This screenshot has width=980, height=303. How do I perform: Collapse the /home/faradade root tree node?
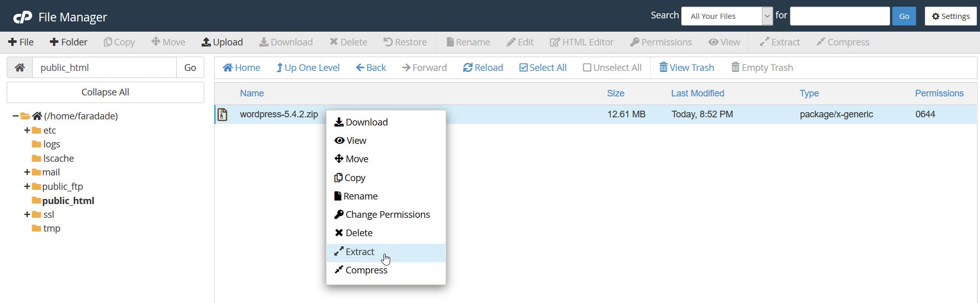tap(15, 116)
